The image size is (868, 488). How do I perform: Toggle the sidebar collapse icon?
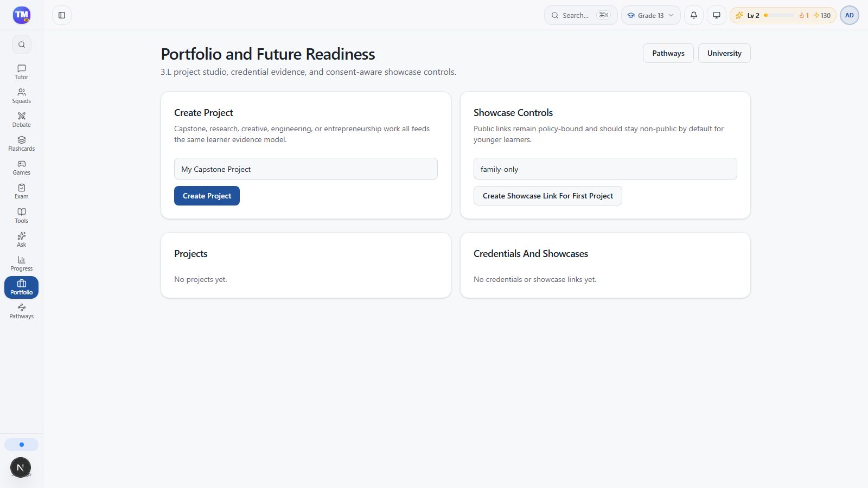(x=62, y=15)
